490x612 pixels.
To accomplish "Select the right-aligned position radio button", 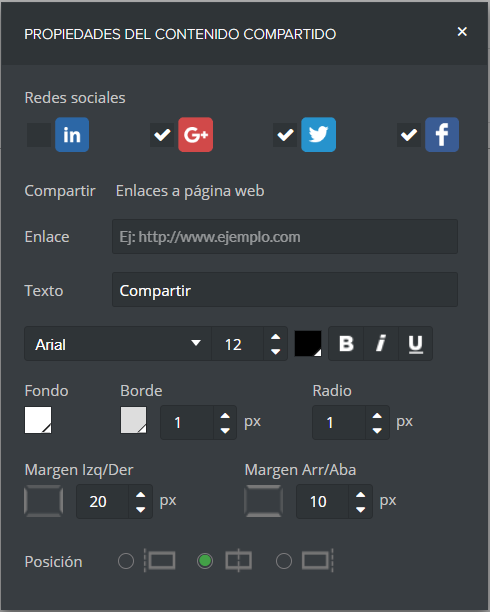I will click(x=284, y=561).
